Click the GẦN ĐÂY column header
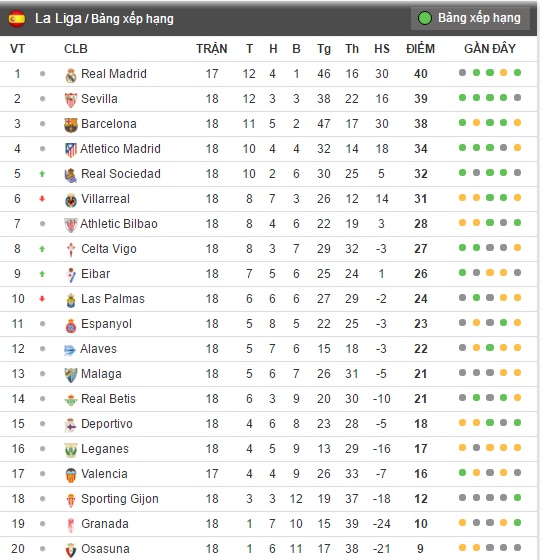This screenshot has height=560, width=545. point(490,49)
